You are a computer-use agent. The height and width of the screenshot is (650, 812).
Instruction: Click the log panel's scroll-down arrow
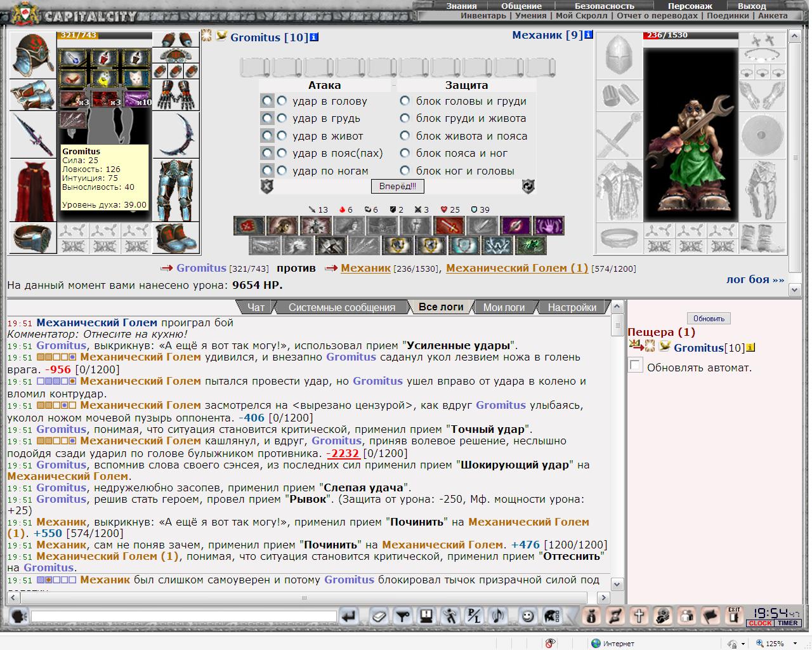(617, 584)
